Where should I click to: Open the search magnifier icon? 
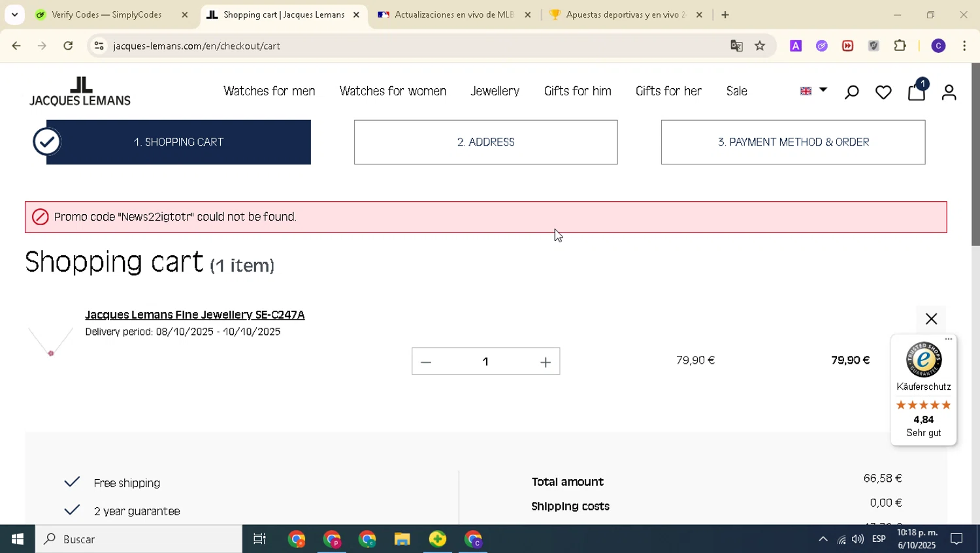click(x=851, y=93)
